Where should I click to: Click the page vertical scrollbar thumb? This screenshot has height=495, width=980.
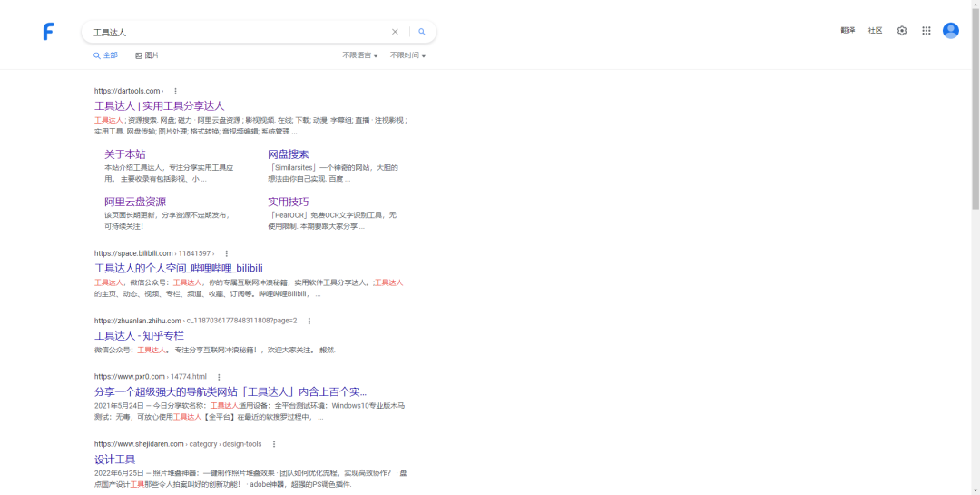(975, 110)
